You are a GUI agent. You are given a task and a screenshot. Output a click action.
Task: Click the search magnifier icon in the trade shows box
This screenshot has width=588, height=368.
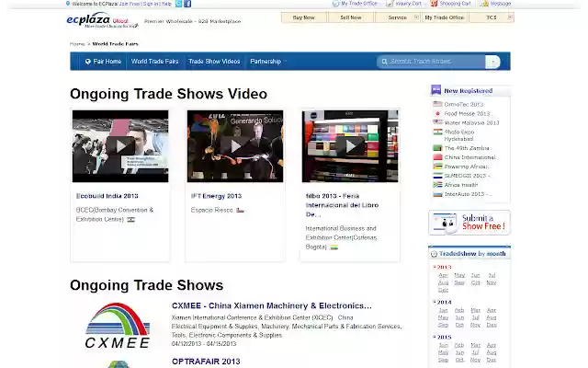click(384, 62)
